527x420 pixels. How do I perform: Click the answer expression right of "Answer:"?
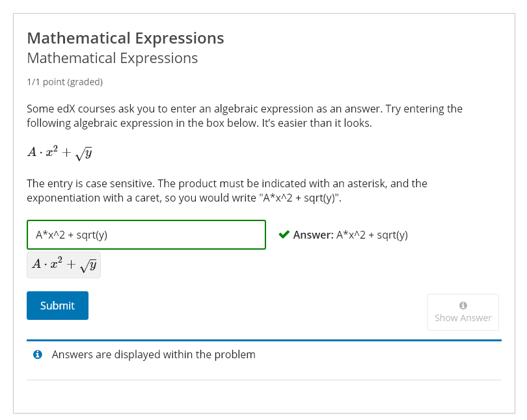point(372,235)
